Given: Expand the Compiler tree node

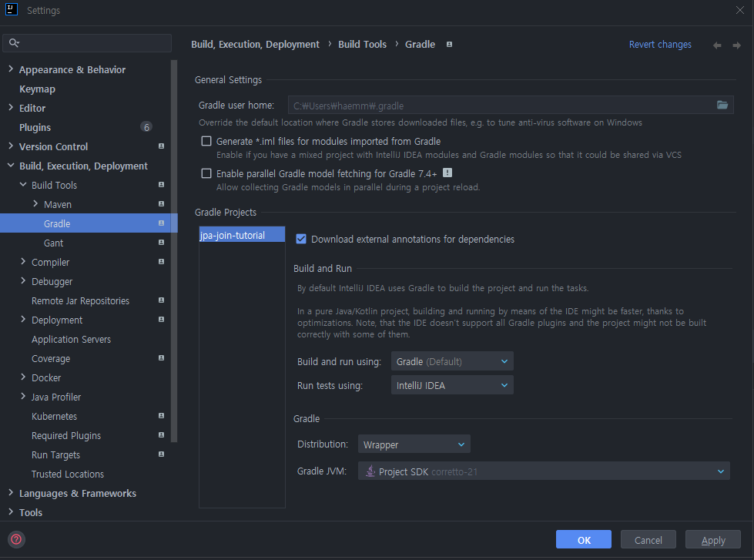Looking at the screenshot, I should click(23, 262).
